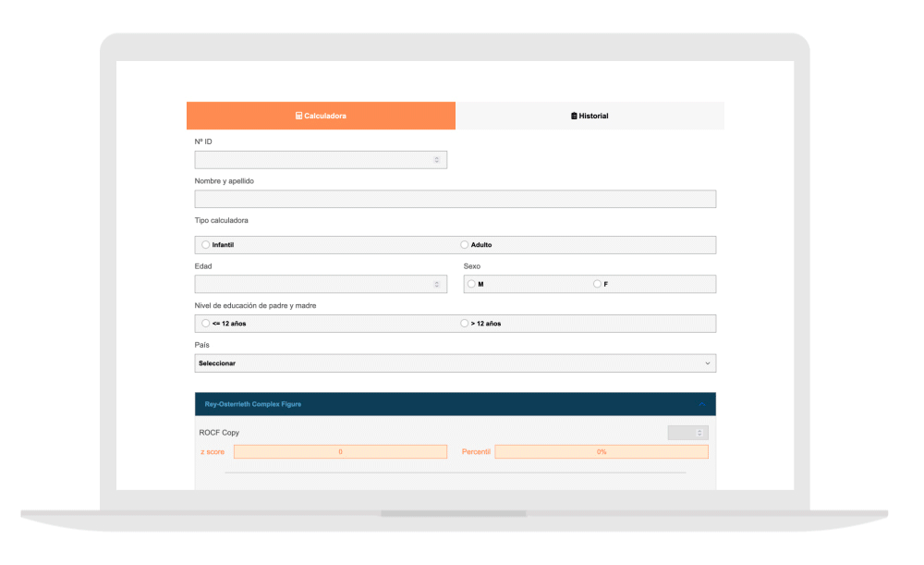Click the Nombre y apellido text field
Viewport: 924px width, 565px height.
pos(455,199)
